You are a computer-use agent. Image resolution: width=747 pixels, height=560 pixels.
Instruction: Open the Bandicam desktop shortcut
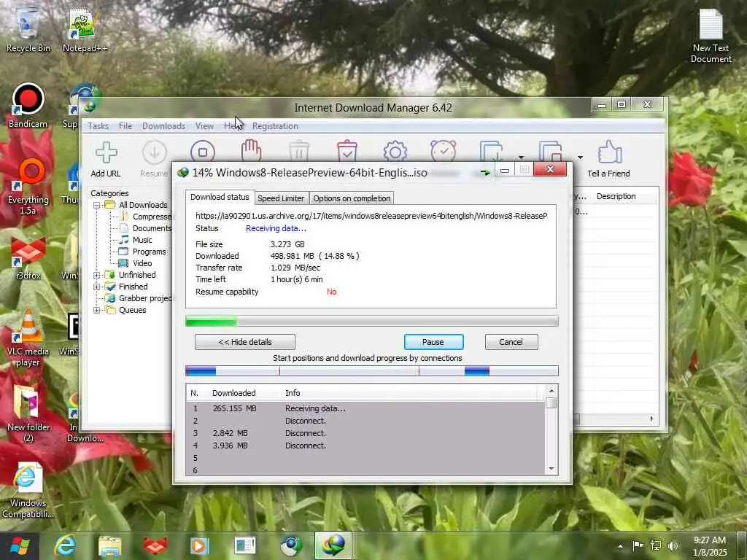pos(28,105)
